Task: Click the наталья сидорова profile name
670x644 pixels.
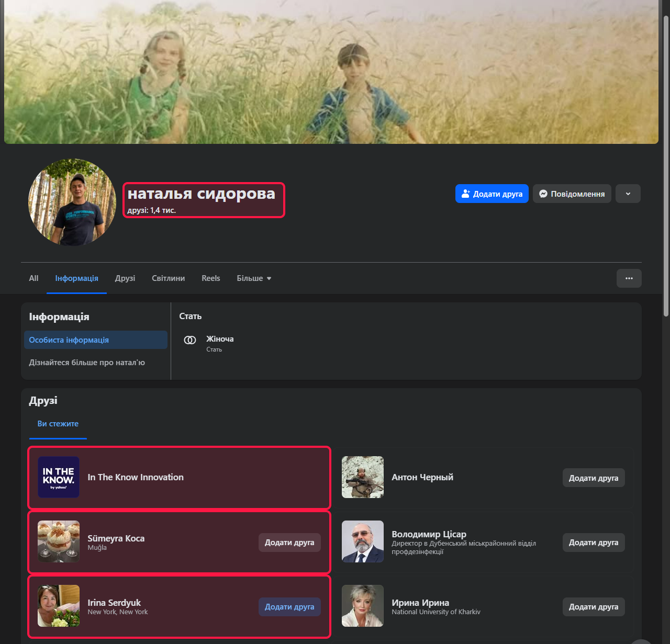Action: click(x=202, y=194)
